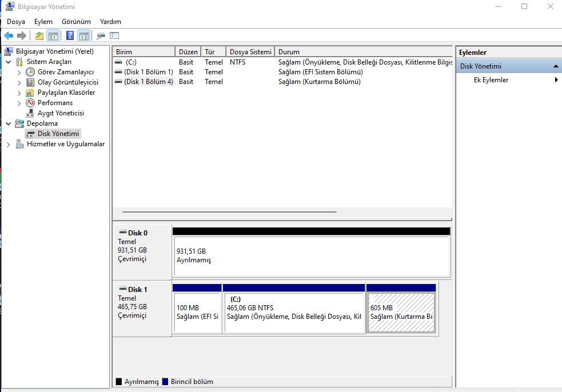
Task: Open the Eylem menu
Action: [x=43, y=22]
